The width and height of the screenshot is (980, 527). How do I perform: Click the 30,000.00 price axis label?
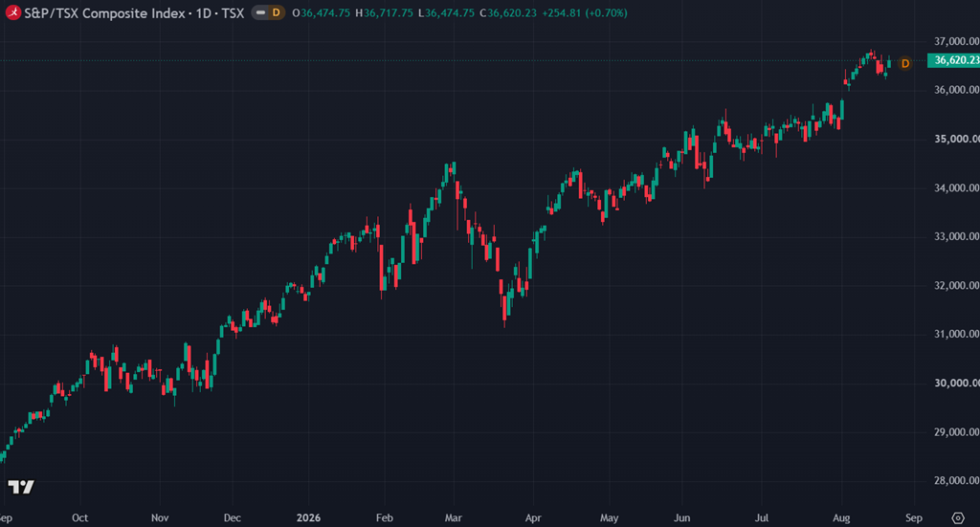click(956, 383)
